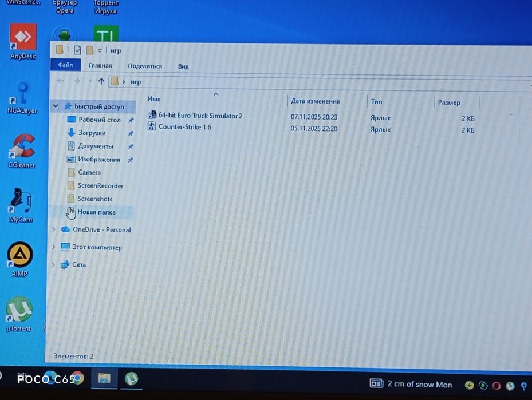Launch AIMP player from desktop
Image resolution: width=532 pixels, height=400 pixels.
click(19, 259)
